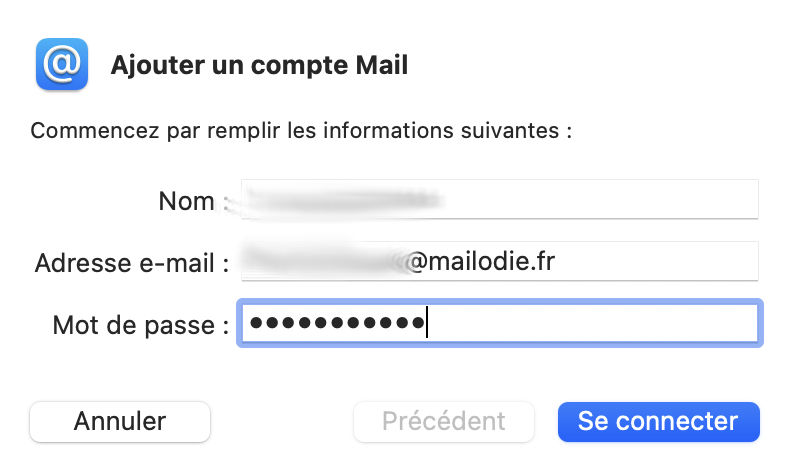Click the masked password dots
Image resolution: width=790 pixels, height=474 pixels.
335,324
